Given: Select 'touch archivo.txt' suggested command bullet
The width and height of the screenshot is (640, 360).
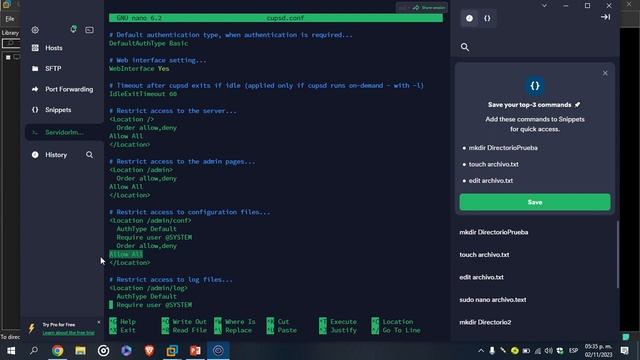Looking at the screenshot, I should tap(493, 164).
